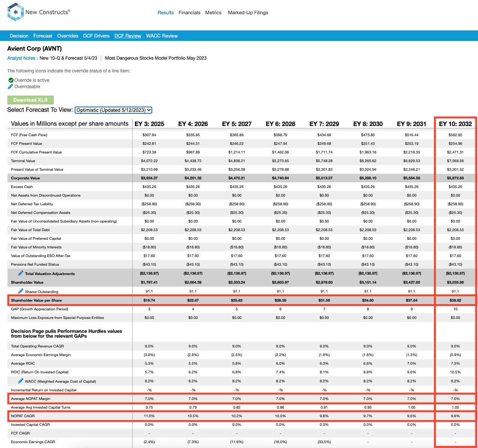Click the Terminal Value row label
Image resolution: width=478 pixels, height=448 pixels.
23,161
